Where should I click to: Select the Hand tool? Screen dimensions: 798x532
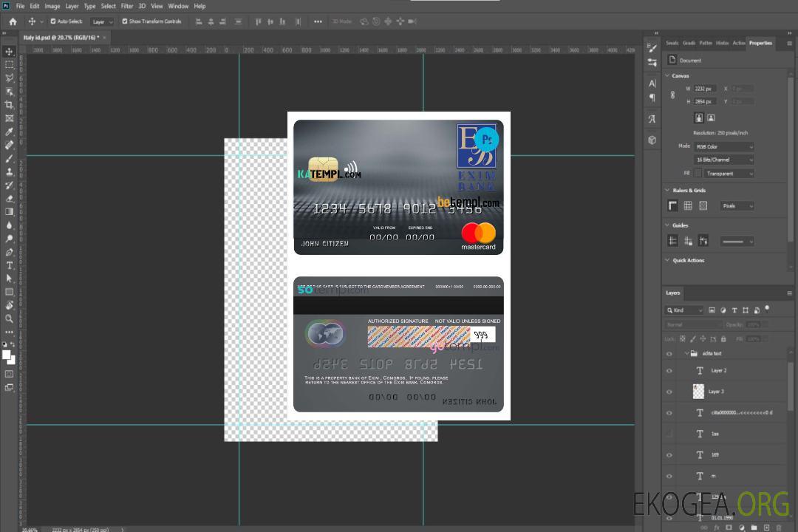pyautogui.click(x=9, y=305)
